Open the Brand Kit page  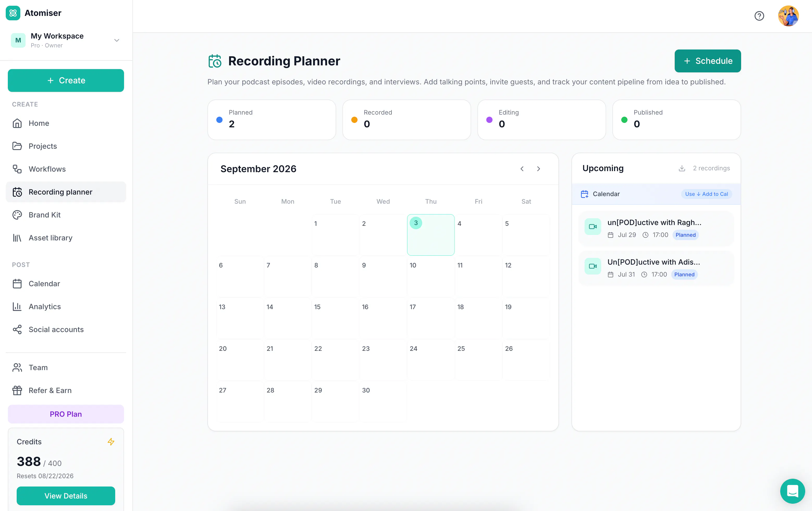pos(66,215)
